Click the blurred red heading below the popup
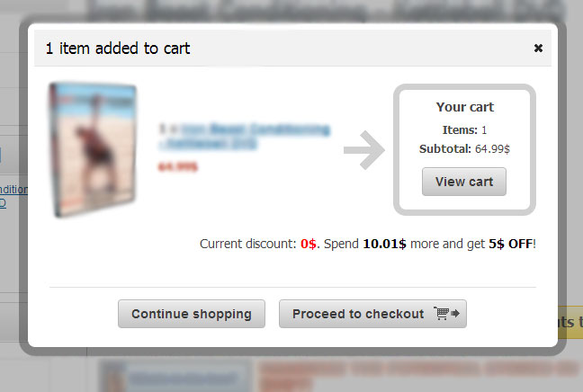The width and height of the screenshot is (583, 392). click(x=418, y=373)
